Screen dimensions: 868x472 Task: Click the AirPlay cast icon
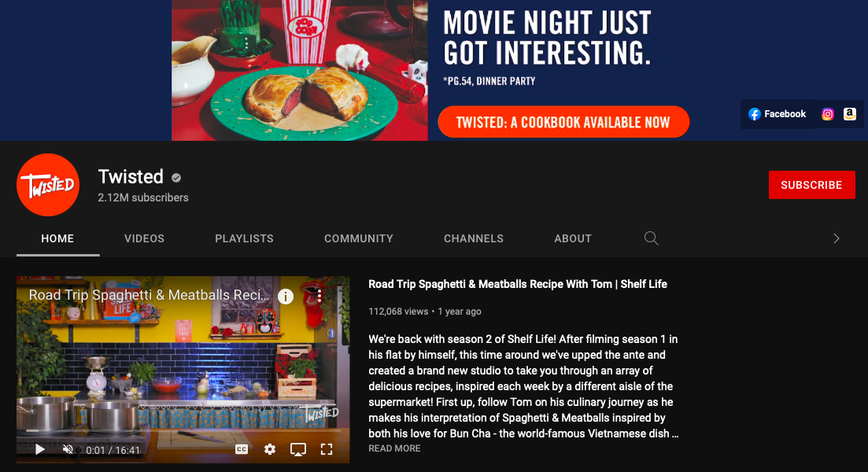coord(297,449)
